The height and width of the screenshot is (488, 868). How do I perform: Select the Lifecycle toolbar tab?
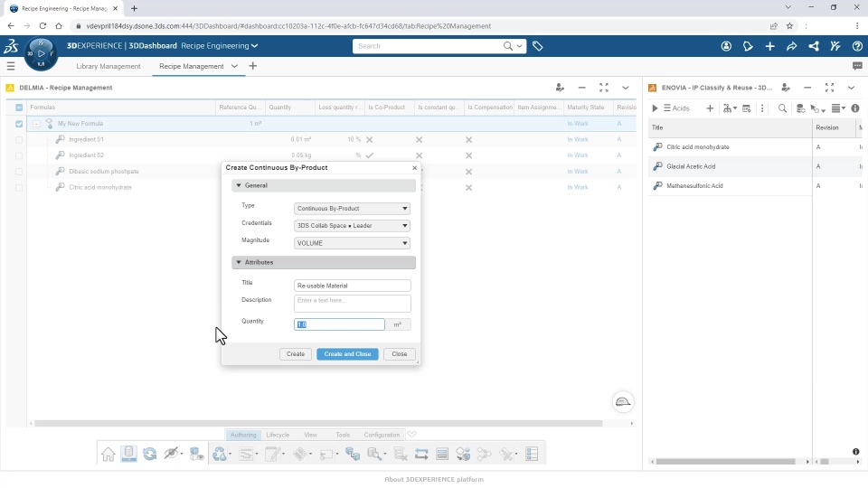pyautogui.click(x=278, y=435)
